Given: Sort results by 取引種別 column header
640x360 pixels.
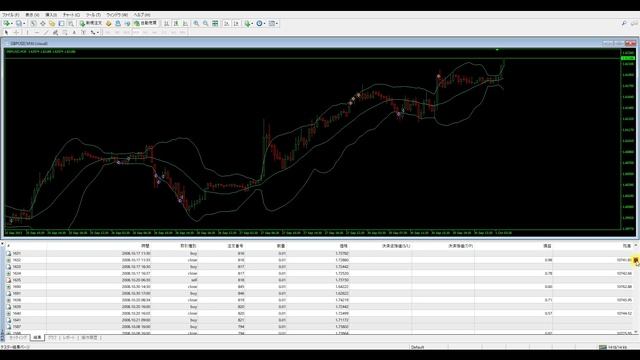Looking at the screenshot, I should click(x=188, y=246).
